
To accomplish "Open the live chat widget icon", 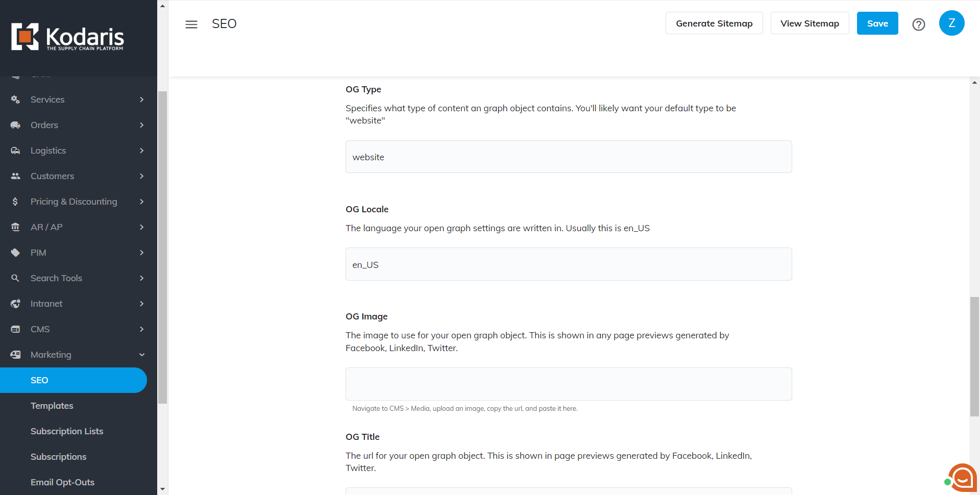I will coord(962,478).
